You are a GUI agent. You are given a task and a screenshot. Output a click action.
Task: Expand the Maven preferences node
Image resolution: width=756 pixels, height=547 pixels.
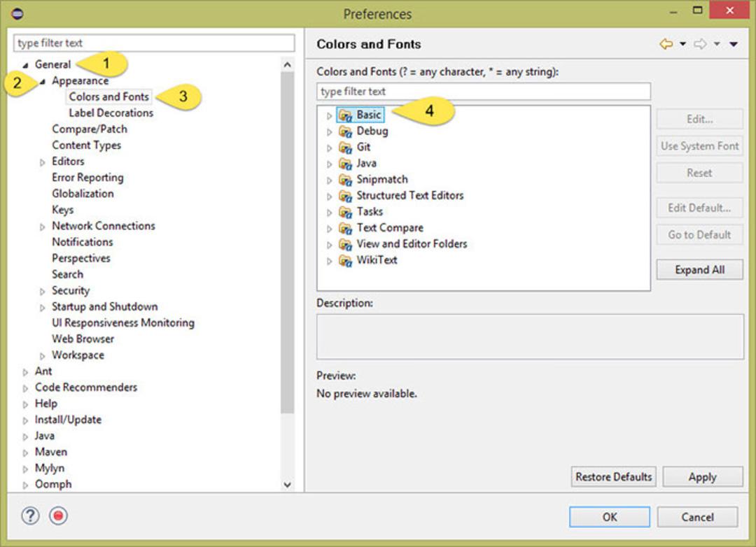tap(26, 453)
